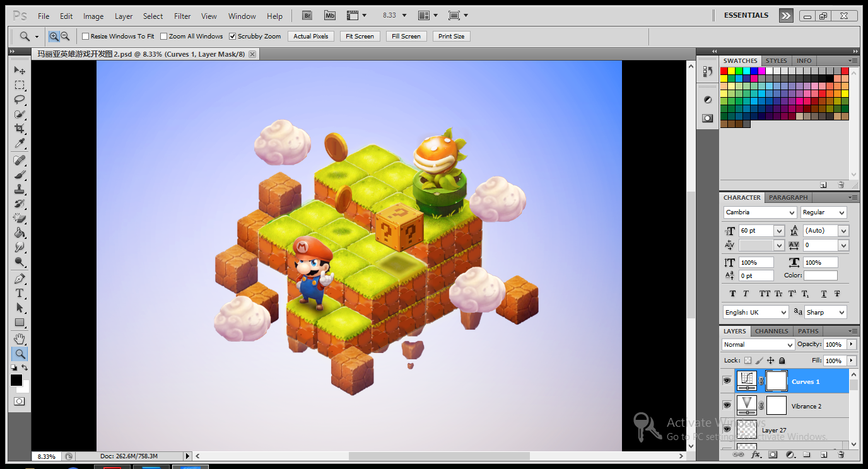
Task: Click the Actual Pixels button
Action: pos(311,37)
